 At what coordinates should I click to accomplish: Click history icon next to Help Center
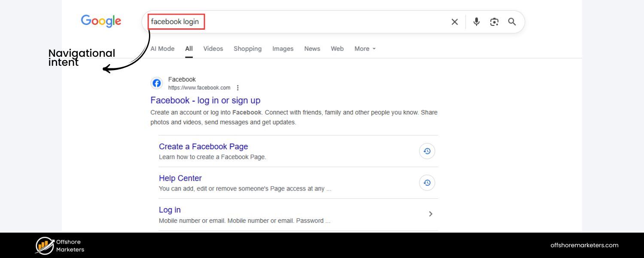coord(427,183)
